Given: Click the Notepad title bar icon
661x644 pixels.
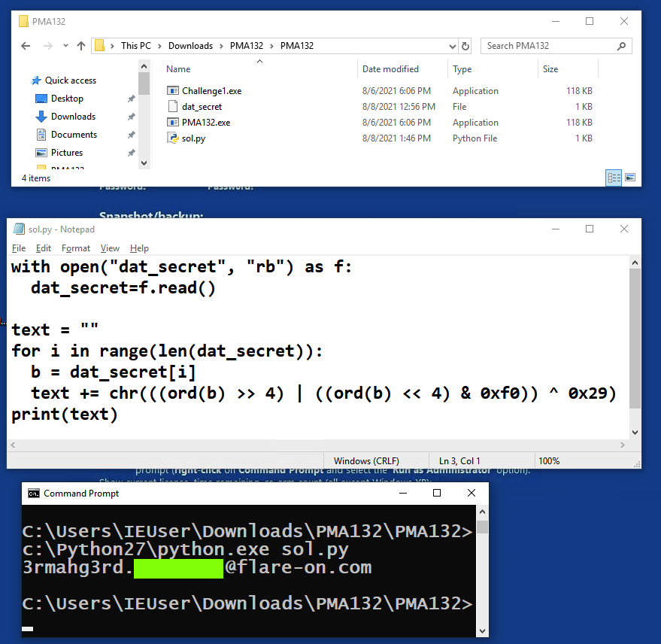Looking at the screenshot, I should pyautogui.click(x=19, y=229).
